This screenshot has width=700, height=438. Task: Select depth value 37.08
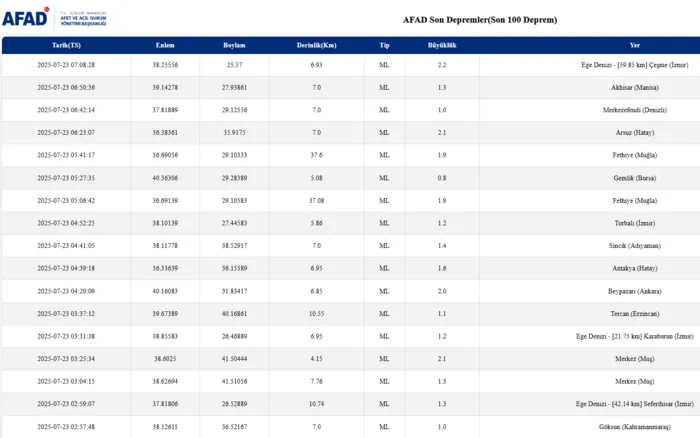[317, 200]
